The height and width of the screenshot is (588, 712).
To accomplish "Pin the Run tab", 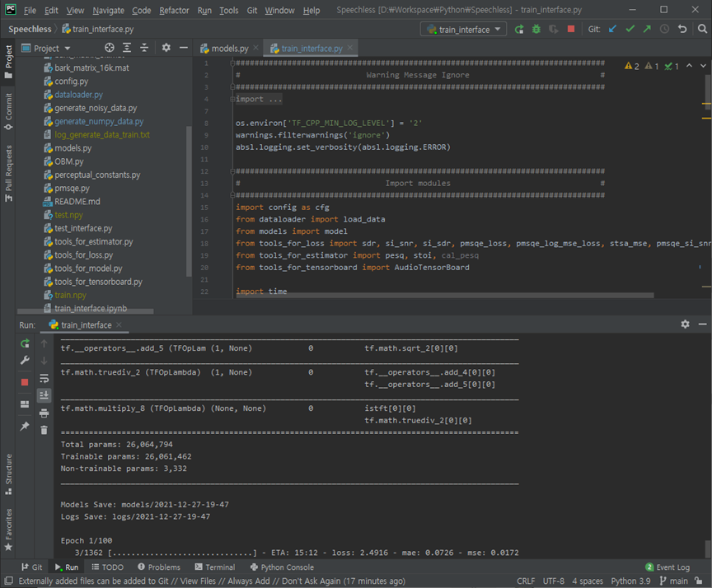I will [x=25, y=426].
